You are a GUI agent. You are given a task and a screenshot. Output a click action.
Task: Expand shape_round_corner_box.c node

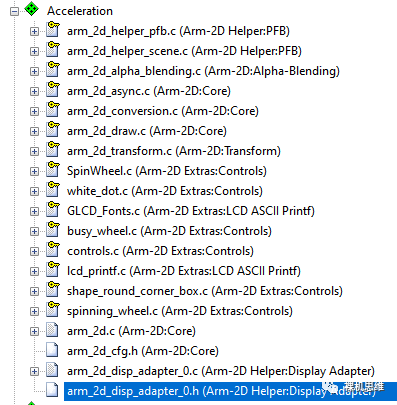pos(34,292)
